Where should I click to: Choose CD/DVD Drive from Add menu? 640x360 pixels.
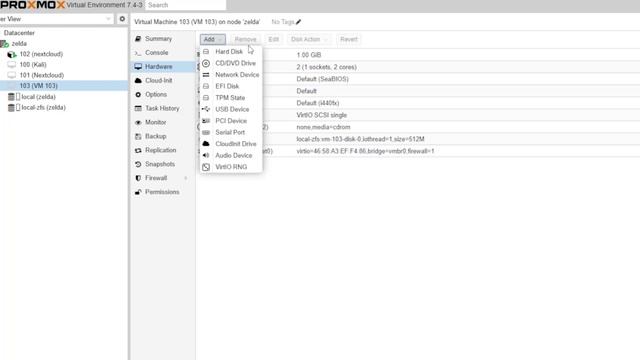tap(231, 63)
